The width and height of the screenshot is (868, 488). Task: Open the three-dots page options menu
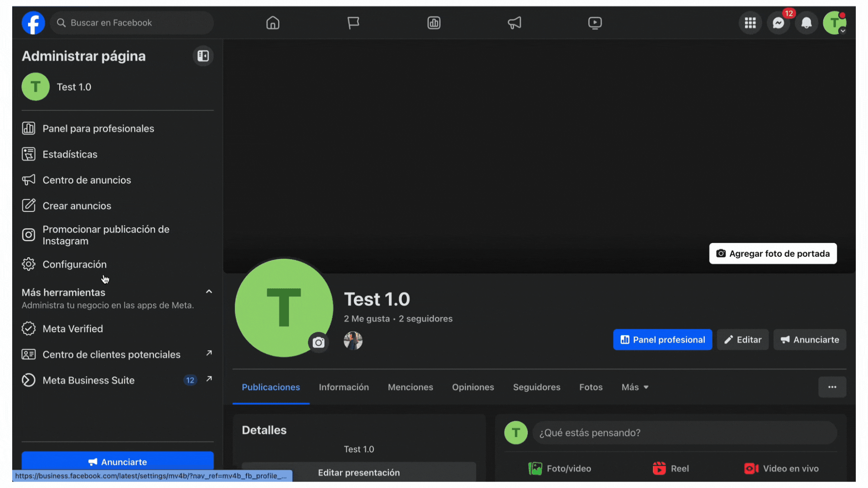point(832,387)
